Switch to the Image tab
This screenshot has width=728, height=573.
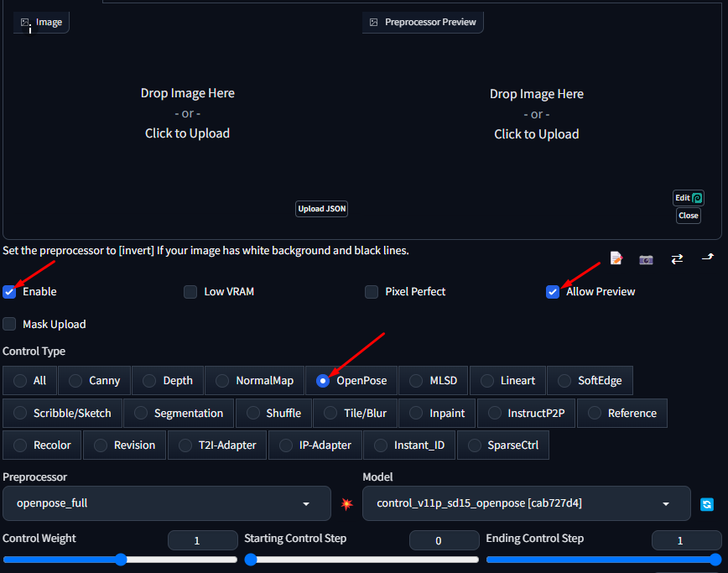click(41, 23)
